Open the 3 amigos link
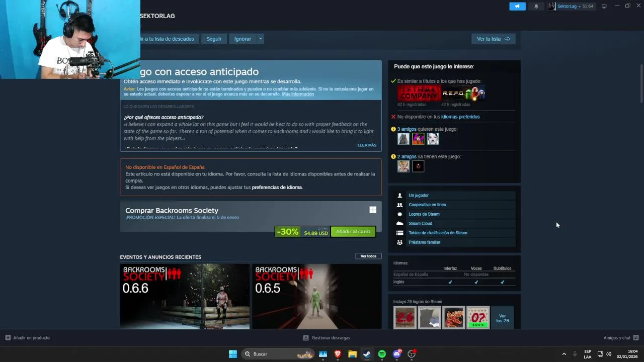This screenshot has width=644, height=362. 407,129
